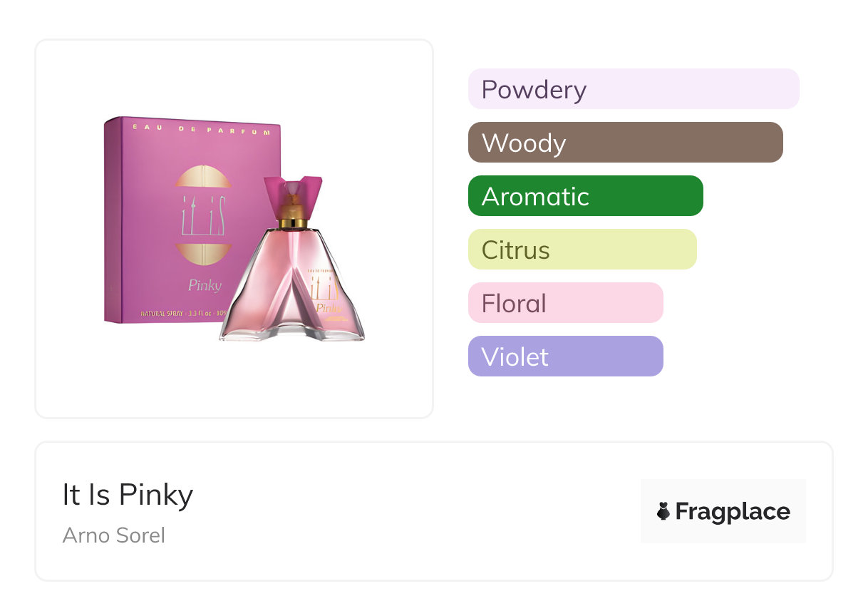The image size is (868, 616).
Task: Select the Powdery accord bar
Action: point(633,89)
